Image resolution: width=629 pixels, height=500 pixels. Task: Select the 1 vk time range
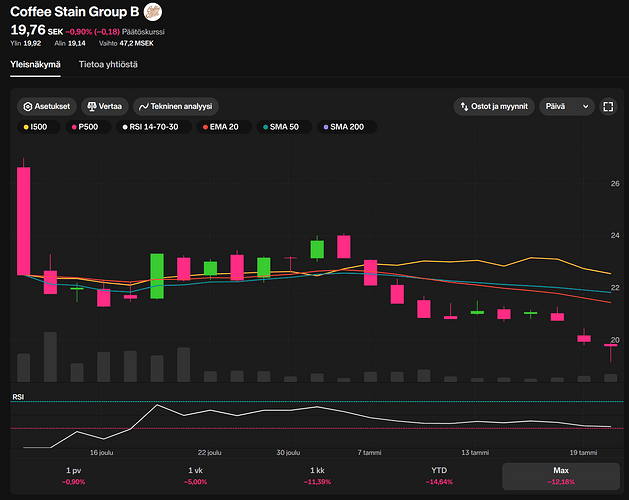pyautogui.click(x=195, y=475)
